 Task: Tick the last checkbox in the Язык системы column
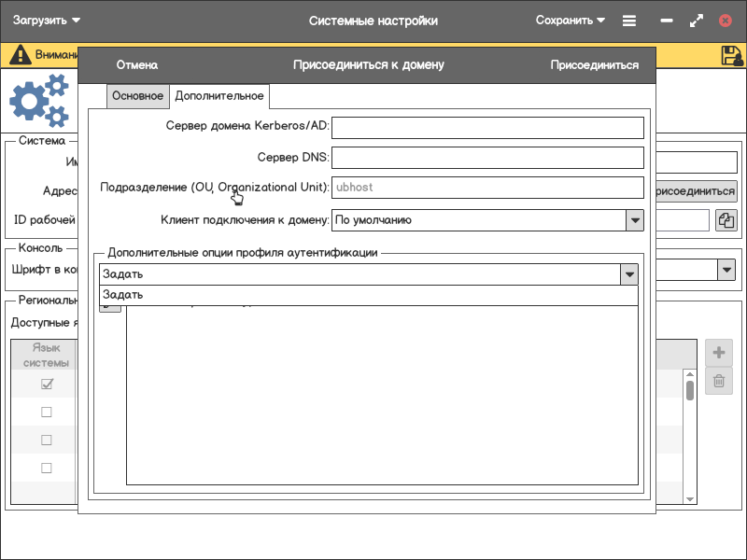47,468
